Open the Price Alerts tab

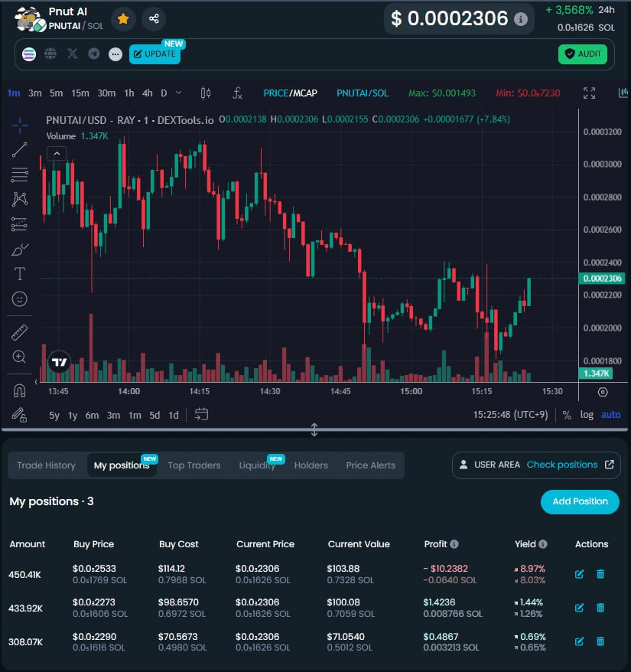(x=370, y=465)
